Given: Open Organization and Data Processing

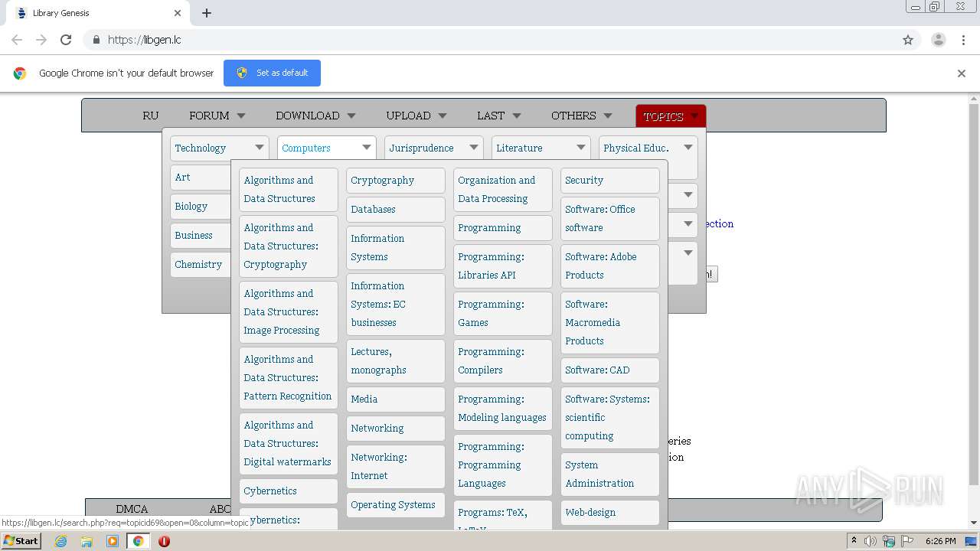Looking at the screenshot, I should click(503, 189).
